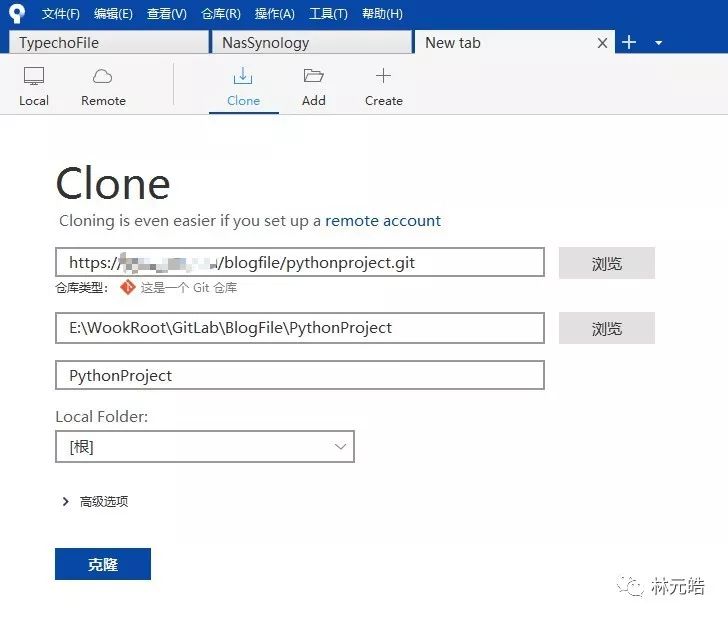Image resolution: width=728 pixels, height=618 pixels.
Task: Click the Clone page heading
Action: (113, 184)
